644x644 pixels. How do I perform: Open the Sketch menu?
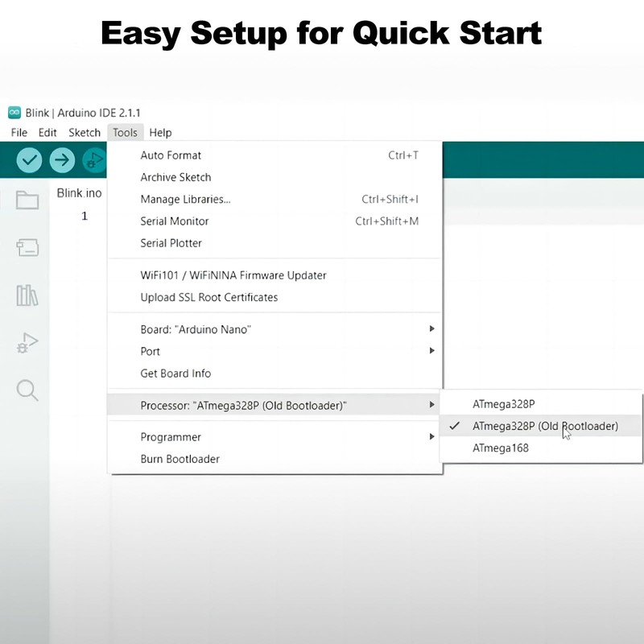pos(85,133)
